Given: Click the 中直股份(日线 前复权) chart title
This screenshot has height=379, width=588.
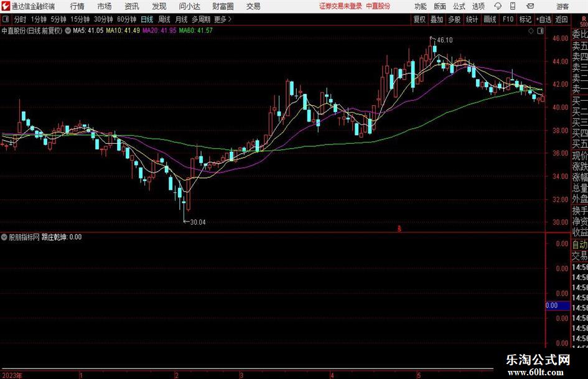Looking at the screenshot, I should pos(32,30).
